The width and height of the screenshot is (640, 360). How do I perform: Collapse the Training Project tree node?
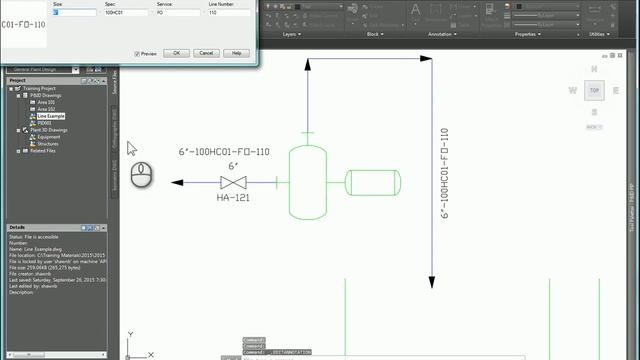11,89
